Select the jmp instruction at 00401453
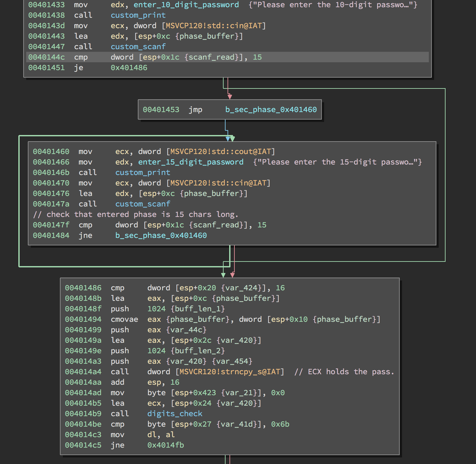 coord(195,109)
